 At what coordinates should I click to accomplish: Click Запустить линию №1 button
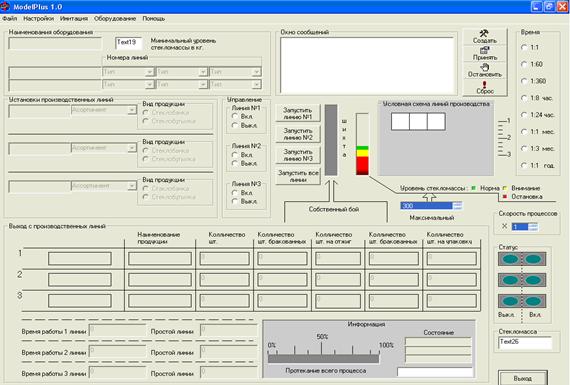[x=298, y=113]
